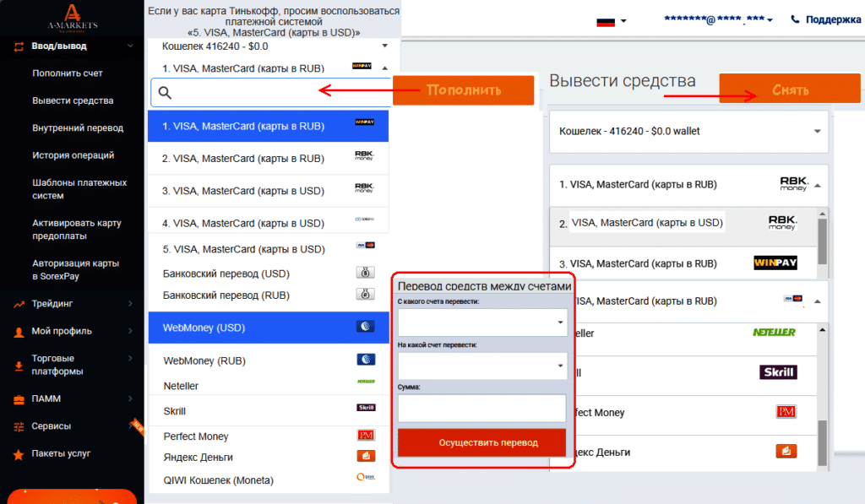Open Пополнить счет menu item
The height and width of the screenshot is (504, 865).
click(x=68, y=73)
